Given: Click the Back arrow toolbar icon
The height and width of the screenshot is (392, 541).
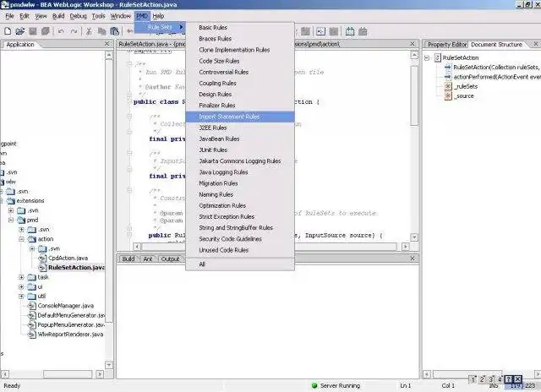Looking at the screenshot, I should 129,31.
